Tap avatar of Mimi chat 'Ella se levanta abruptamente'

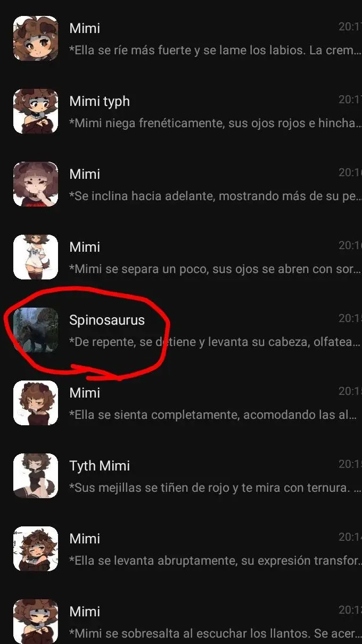36,549
